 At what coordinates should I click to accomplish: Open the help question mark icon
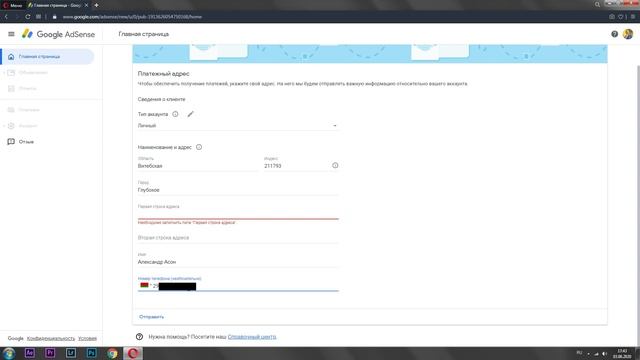point(614,34)
